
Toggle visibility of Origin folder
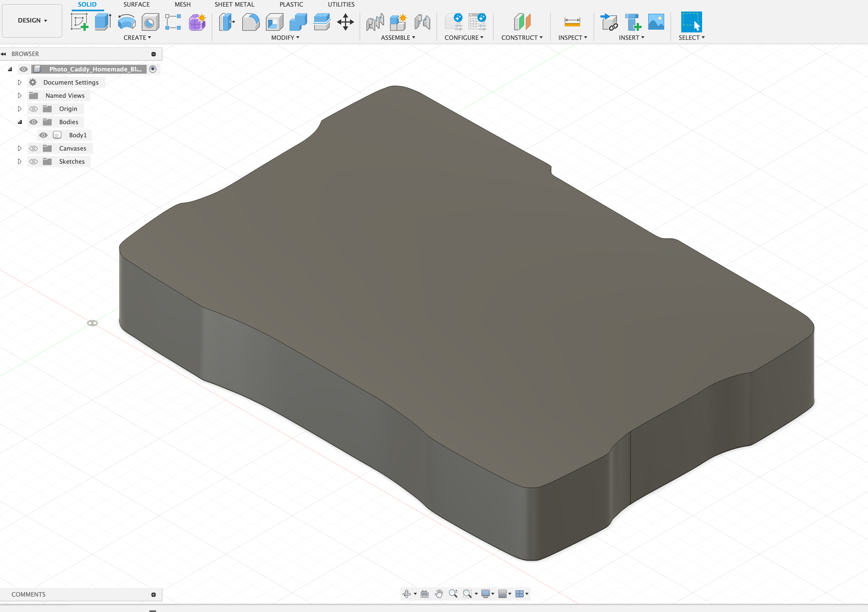point(34,109)
